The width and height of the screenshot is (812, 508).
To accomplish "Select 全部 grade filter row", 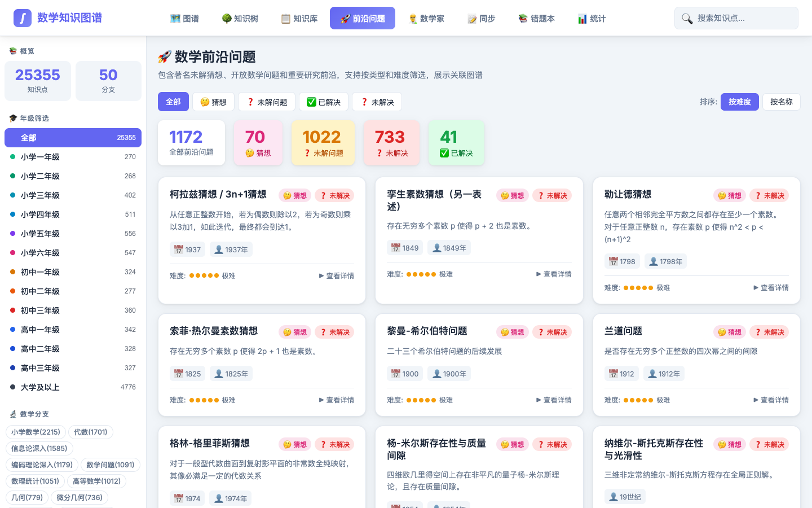I will click(73, 138).
